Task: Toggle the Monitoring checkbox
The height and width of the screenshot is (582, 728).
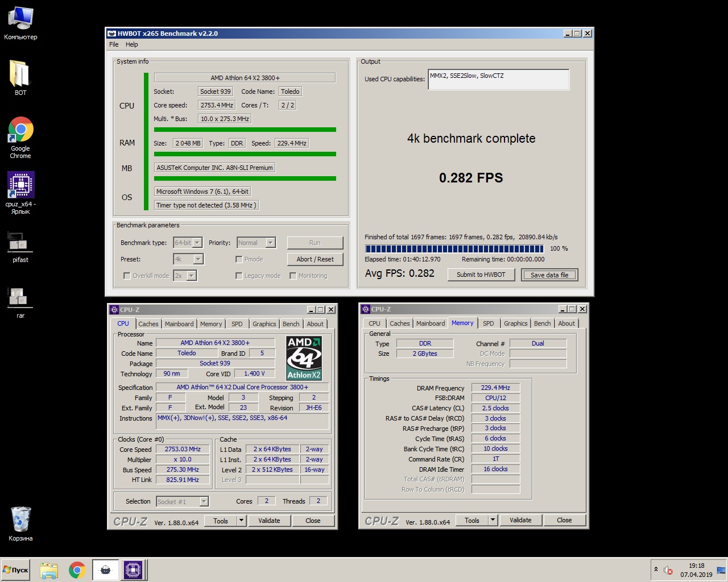Action: click(x=293, y=276)
